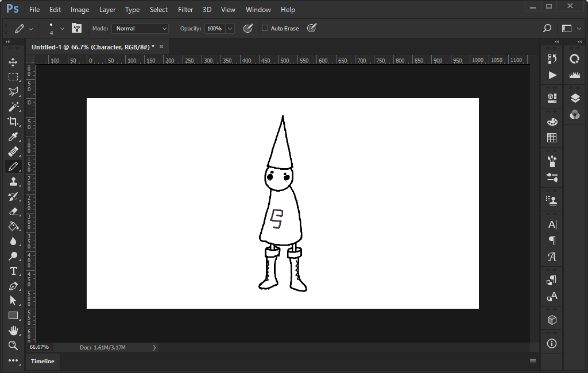Expand the Opacity slider dropdown arrow
The width and height of the screenshot is (588, 373).
coord(230,28)
